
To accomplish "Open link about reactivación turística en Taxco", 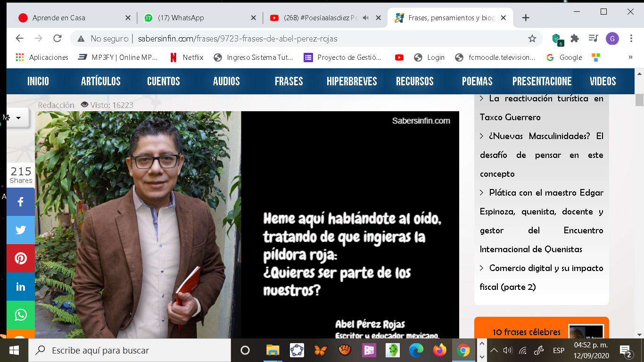I will pos(541,108).
